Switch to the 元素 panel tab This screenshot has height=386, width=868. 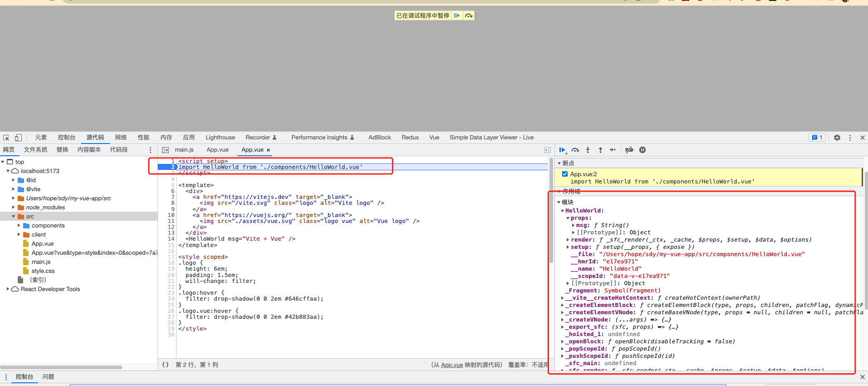41,138
